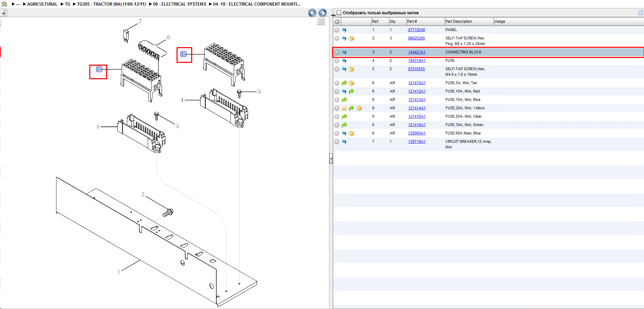Toggle the round selector for part 338060A1
The height and width of the screenshot is (309, 644).
[x=337, y=133]
